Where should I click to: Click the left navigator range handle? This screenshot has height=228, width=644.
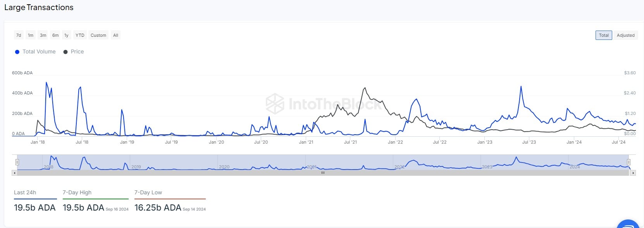pyautogui.click(x=17, y=162)
